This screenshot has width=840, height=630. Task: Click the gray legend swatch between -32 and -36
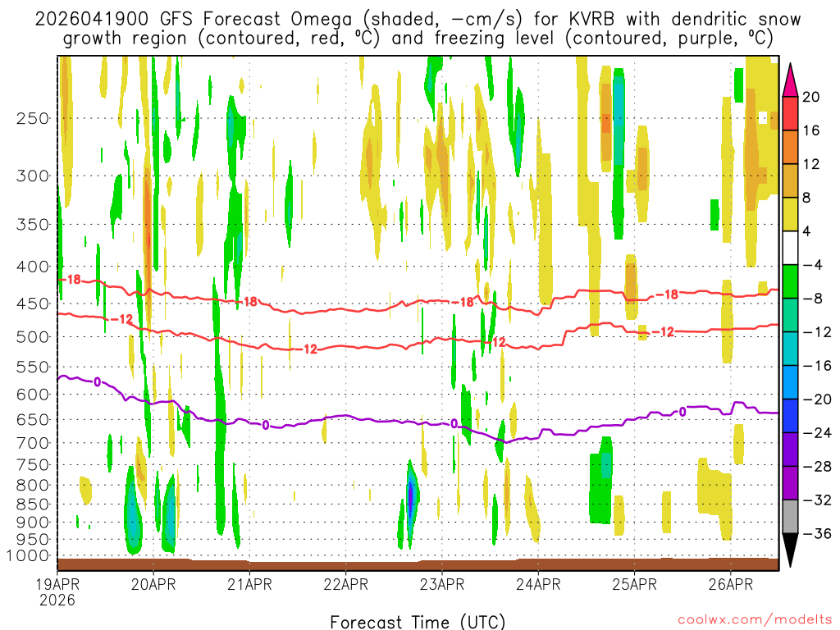[790, 517]
